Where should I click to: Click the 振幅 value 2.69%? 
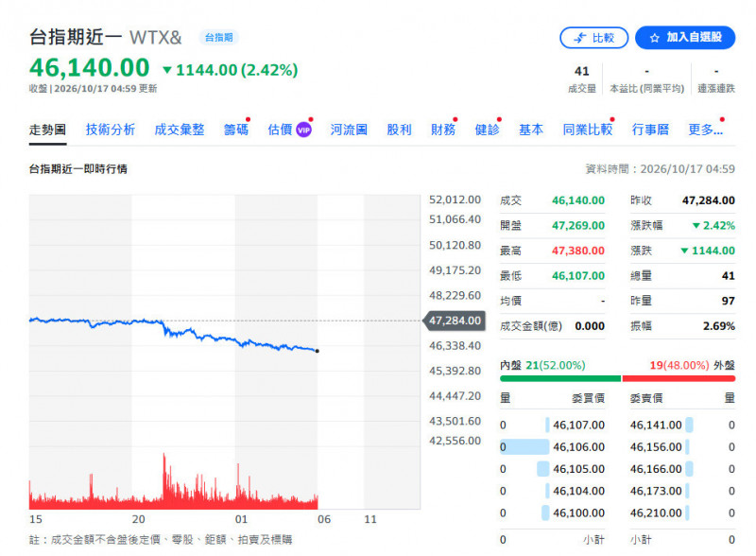tap(719, 326)
